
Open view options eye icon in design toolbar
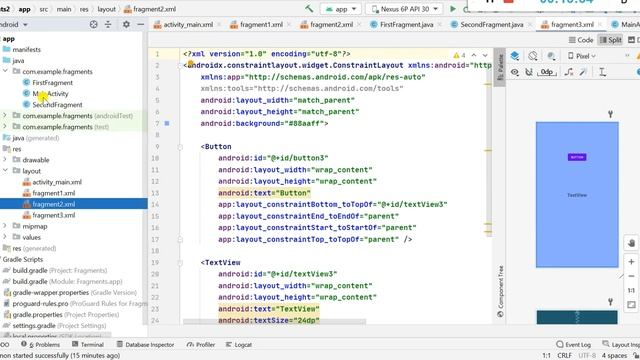[515, 72]
